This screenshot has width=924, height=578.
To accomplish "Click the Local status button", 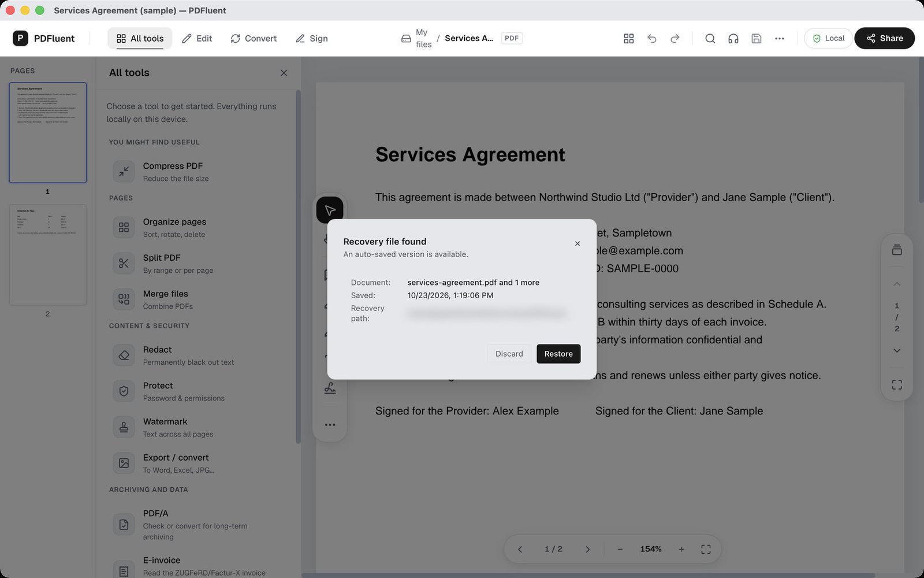I will (x=828, y=38).
